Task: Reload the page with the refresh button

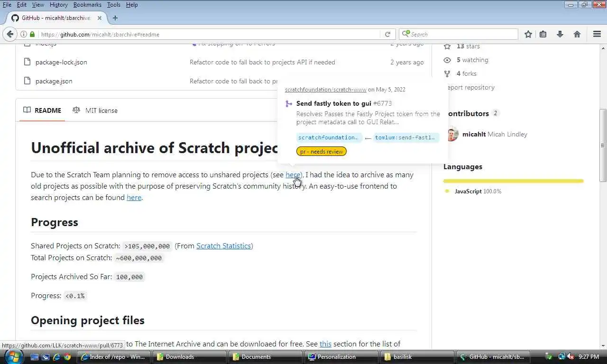Action: [387, 34]
